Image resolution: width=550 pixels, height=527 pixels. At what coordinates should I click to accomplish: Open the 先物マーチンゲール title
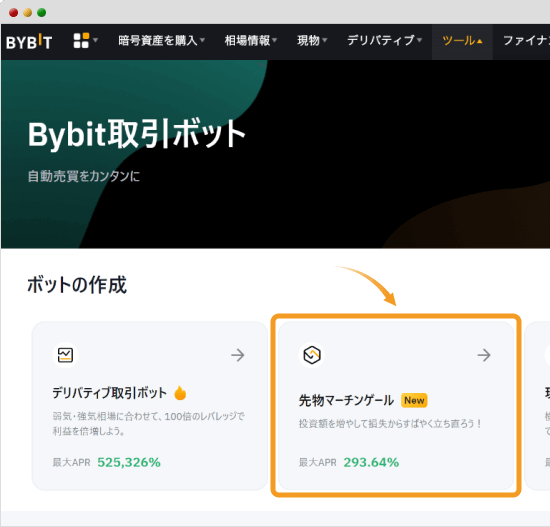click(x=346, y=400)
